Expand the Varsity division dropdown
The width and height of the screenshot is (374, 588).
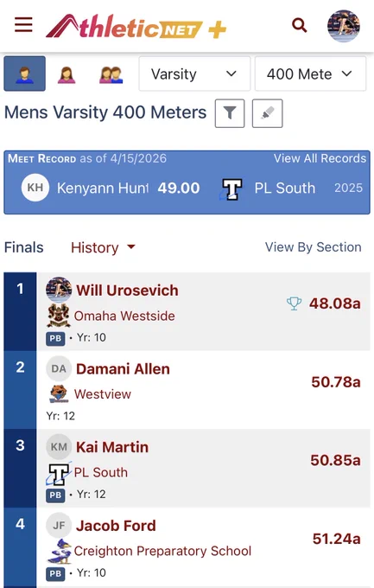[x=194, y=73]
